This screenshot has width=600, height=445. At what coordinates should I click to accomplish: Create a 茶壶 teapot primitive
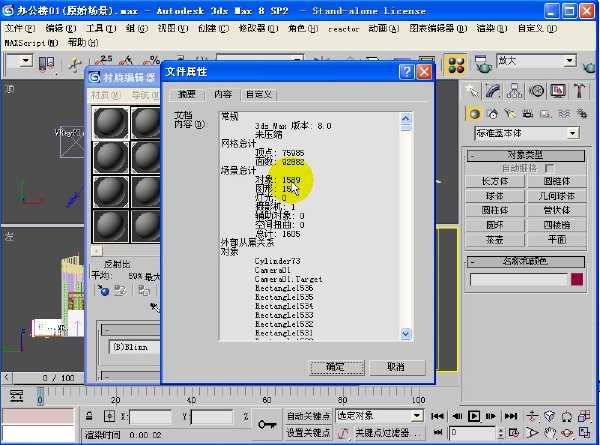[494, 240]
